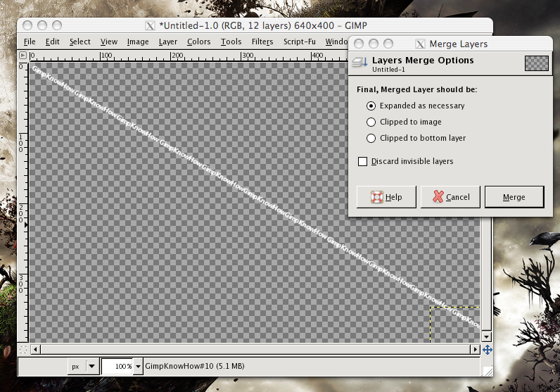Open the Tools menu
This screenshot has height=392, width=560.
[231, 42]
